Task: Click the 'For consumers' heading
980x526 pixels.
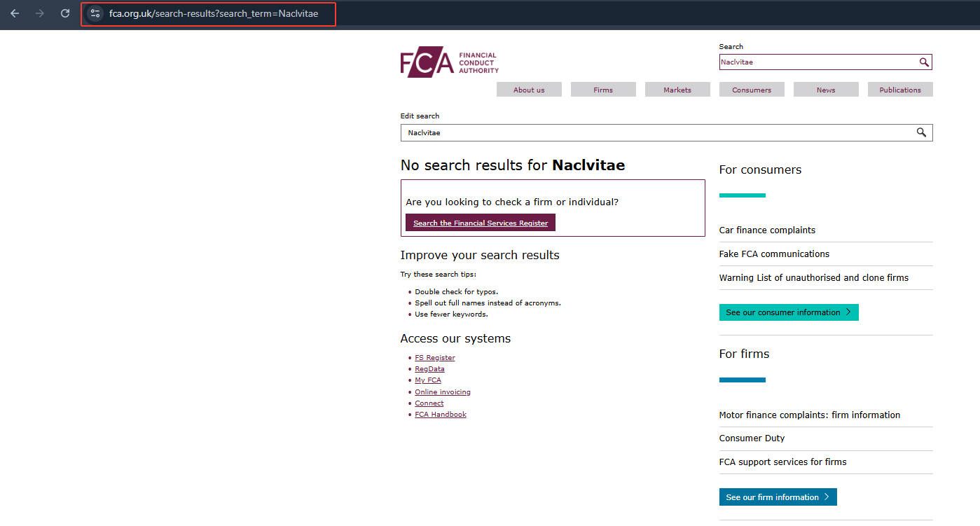Action: tap(760, 170)
